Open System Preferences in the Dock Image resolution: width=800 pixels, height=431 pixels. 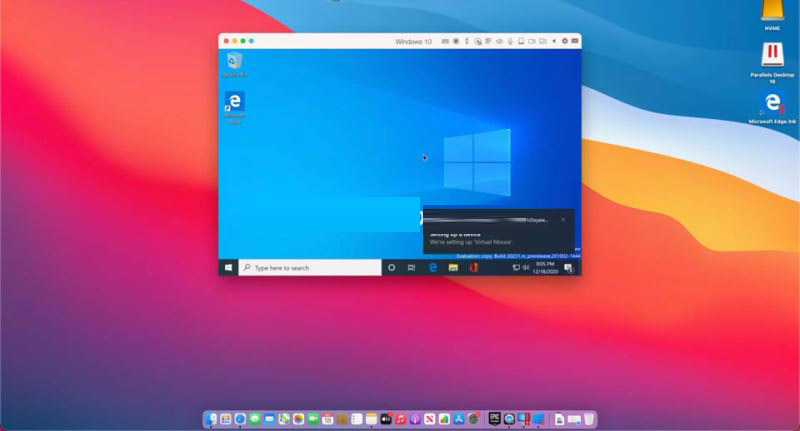click(x=473, y=419)
